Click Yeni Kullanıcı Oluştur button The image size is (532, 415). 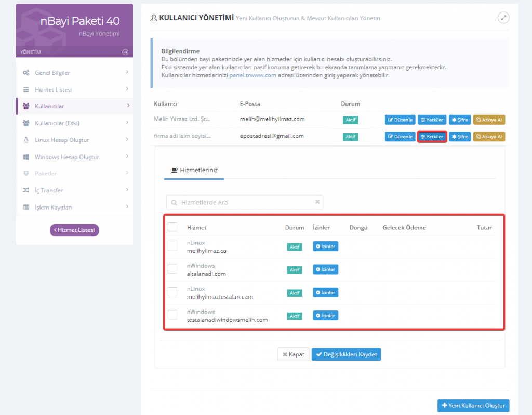coord(473,405)
